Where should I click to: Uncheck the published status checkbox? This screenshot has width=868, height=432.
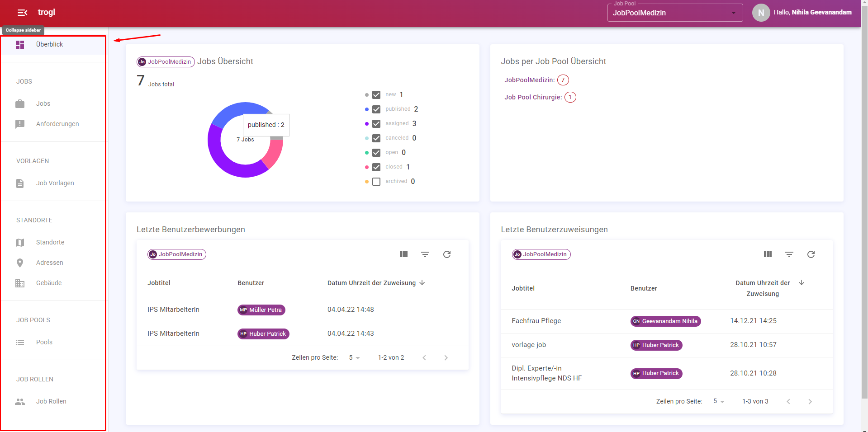376,109
